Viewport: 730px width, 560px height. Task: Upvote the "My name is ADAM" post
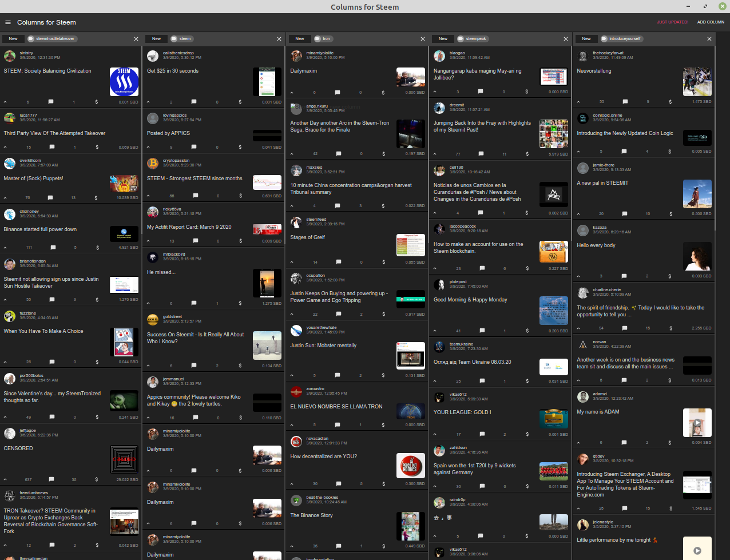(579, 442)
